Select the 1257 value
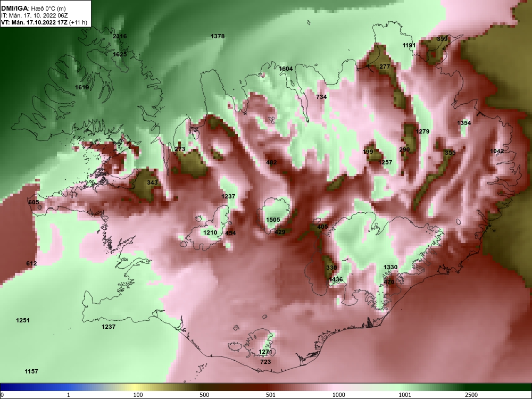The width and height of the screenshot is (532, 399). click(x=385, y=162)
